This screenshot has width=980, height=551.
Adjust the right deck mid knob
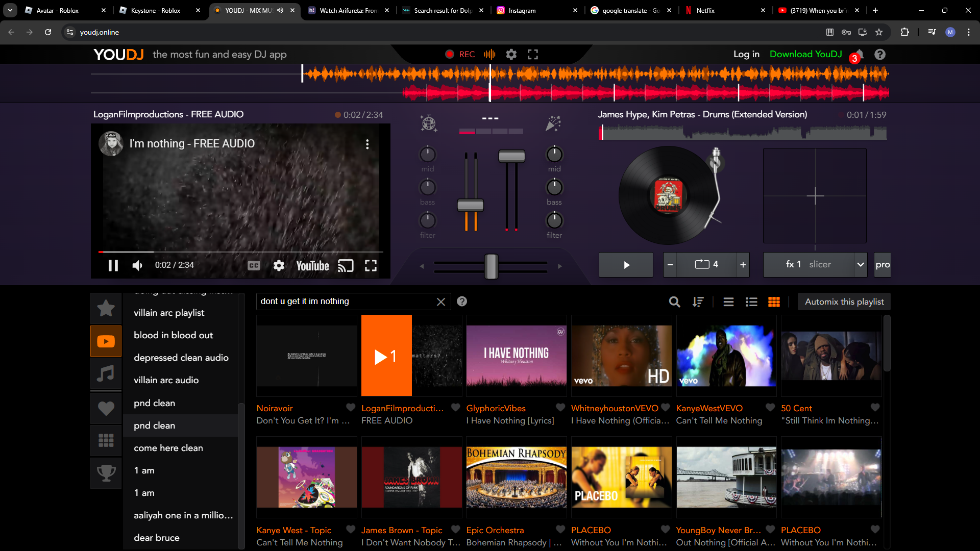tap(554, 154)
